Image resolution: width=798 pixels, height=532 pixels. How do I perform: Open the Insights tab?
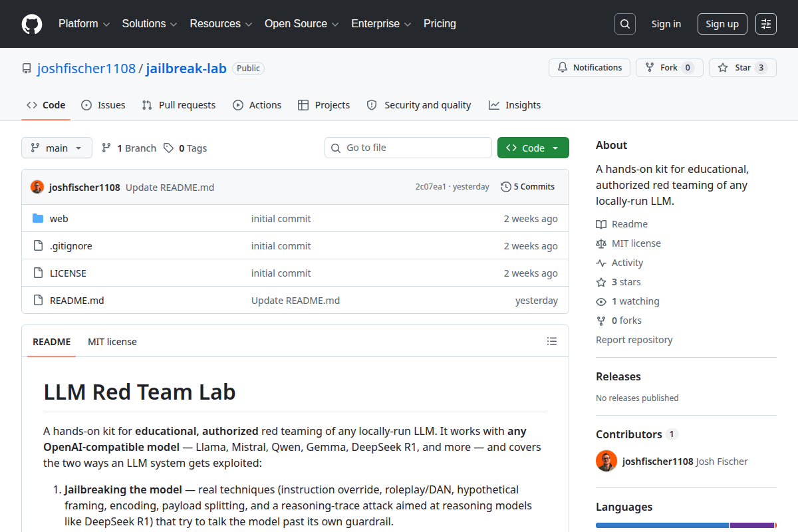pyautogui.click(x=515, y=105)
